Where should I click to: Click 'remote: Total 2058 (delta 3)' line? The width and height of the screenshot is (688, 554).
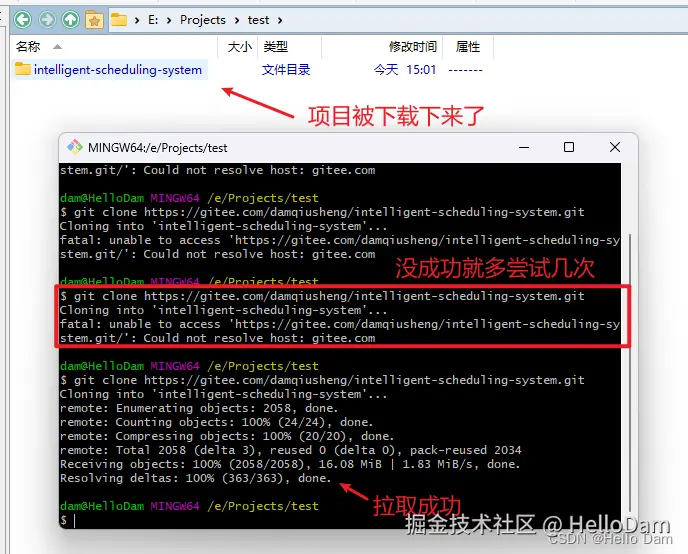[x=290, y=450]
